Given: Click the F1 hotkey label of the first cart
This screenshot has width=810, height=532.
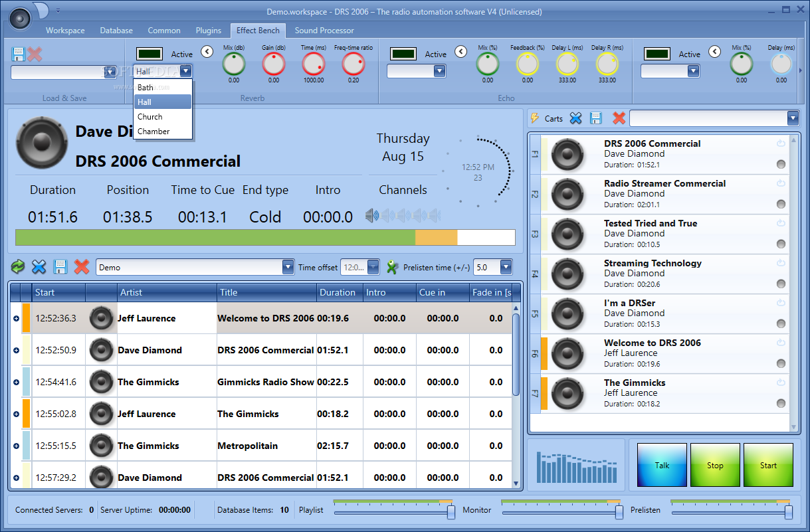Looking at the screenshot, I should (535, 154).
